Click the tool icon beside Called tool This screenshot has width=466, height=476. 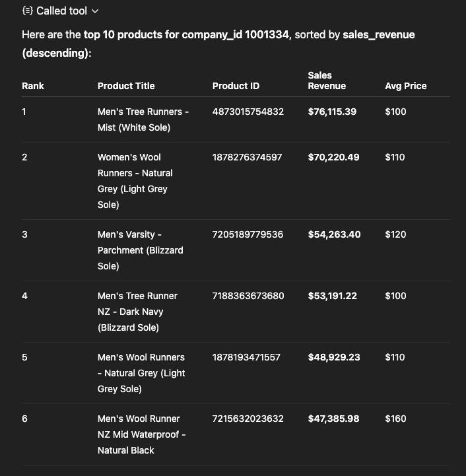(x=27, y=11)
